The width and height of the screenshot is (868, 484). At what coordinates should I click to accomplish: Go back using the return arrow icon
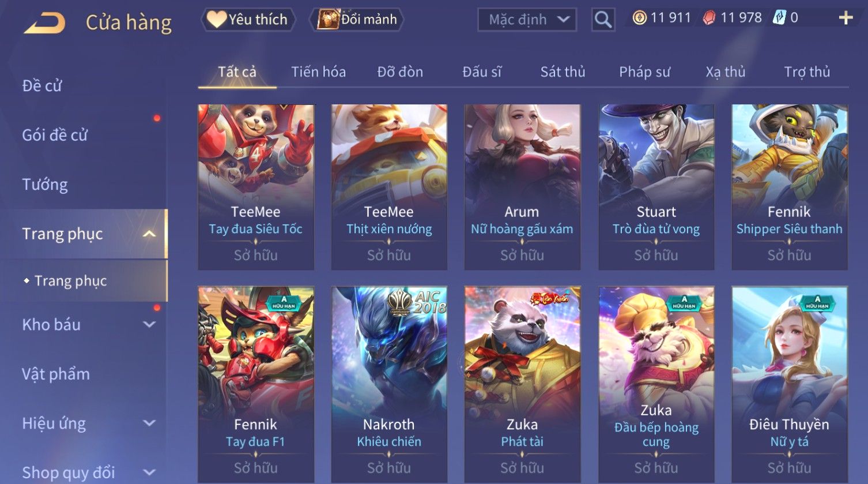[x=44, y=23]
